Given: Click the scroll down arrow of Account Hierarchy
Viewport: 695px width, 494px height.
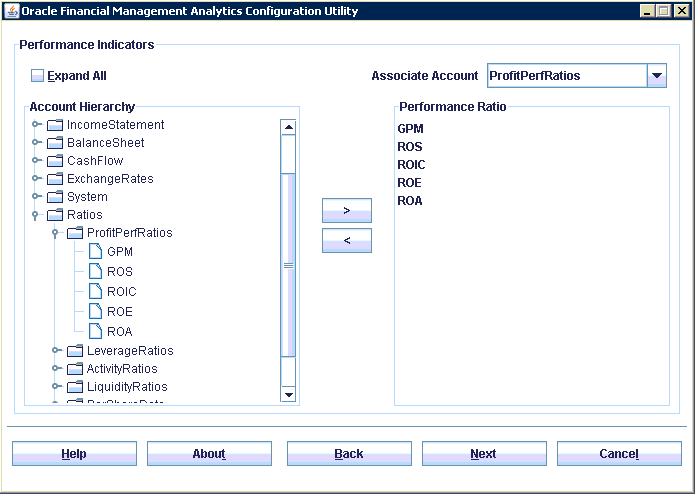Looking at the screenshot, I should pos(289,394).
